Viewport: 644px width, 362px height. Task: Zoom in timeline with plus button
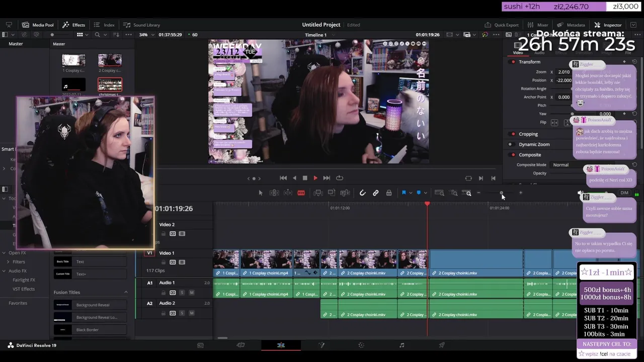click(x=521, y=193)
